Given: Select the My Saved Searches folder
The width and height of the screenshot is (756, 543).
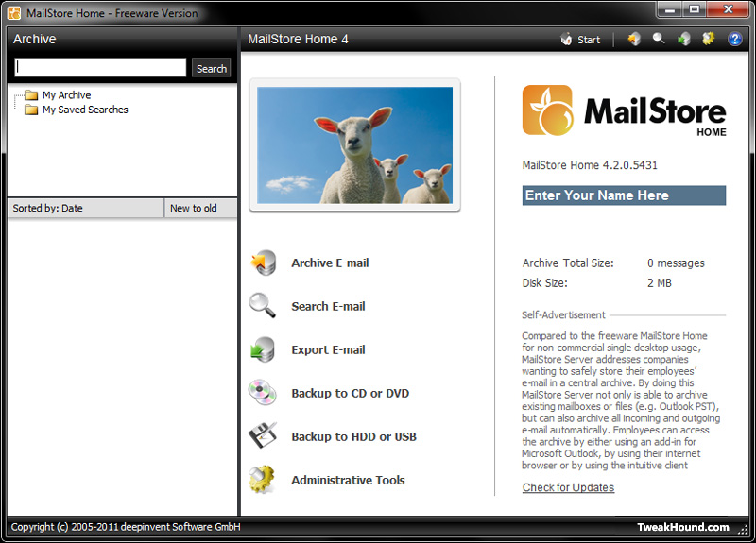Looking at the screenshot, I should pyautogui.click(x=85, y=110).
